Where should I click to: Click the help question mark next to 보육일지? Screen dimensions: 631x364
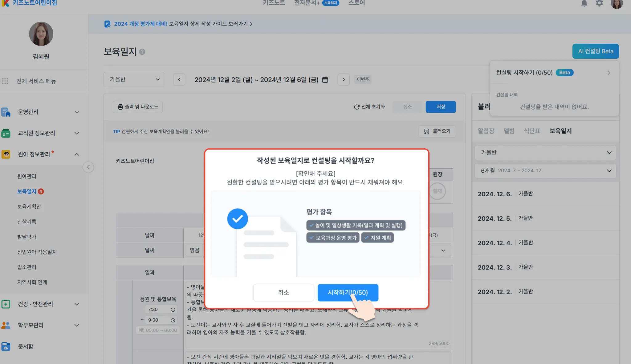tap(142, 52)
